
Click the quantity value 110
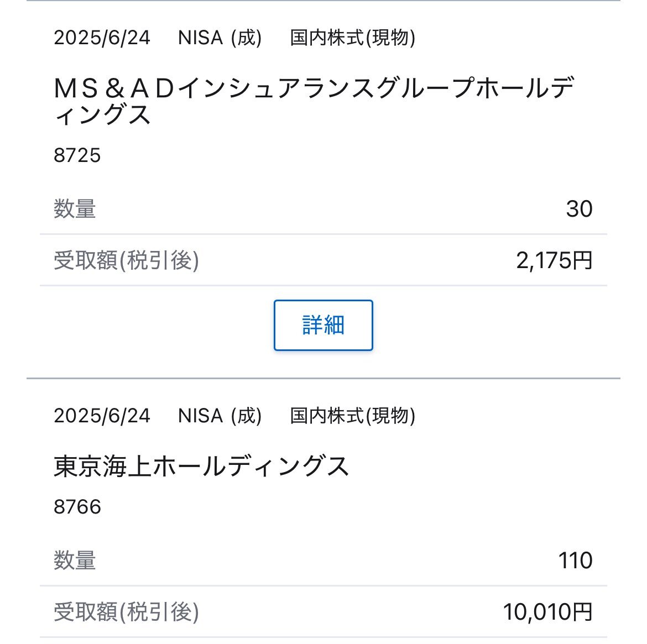[x=575, y=560]
